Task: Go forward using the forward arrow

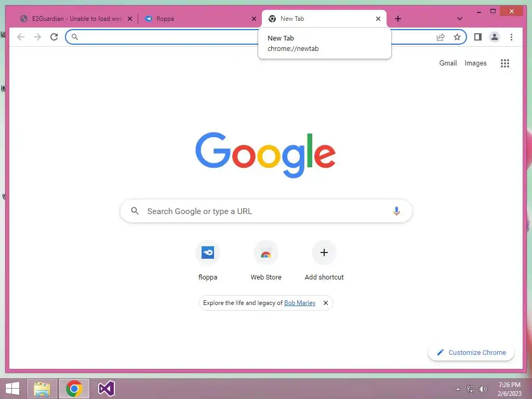Action: point(37,37)
